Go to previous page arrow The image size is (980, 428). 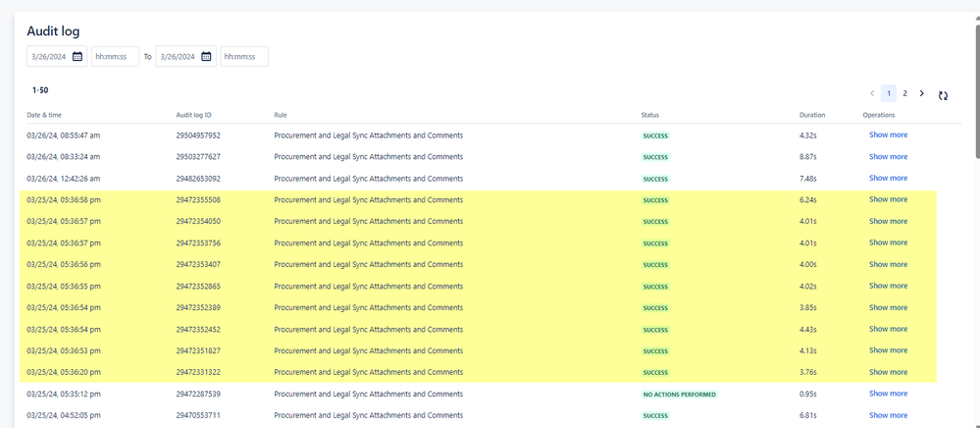(x=872, y=93)
